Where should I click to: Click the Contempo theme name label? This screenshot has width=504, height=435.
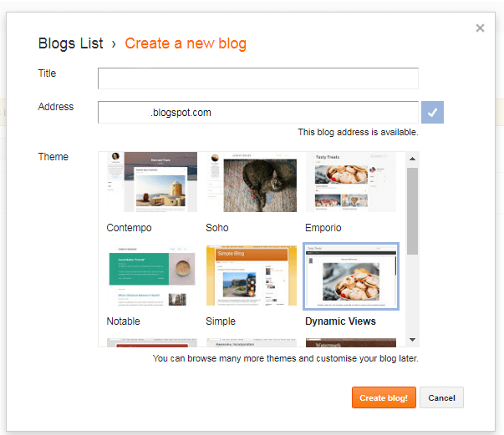click(129, 228)
